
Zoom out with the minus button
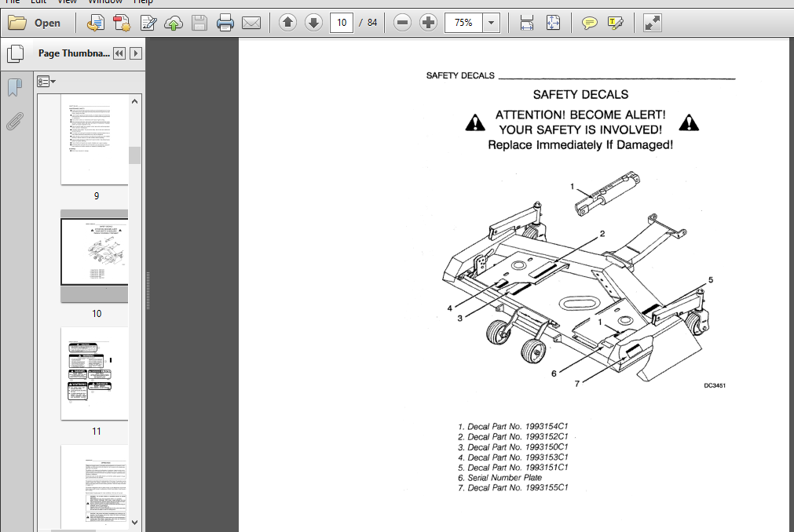pyautogui.click(x=402, y=22)
